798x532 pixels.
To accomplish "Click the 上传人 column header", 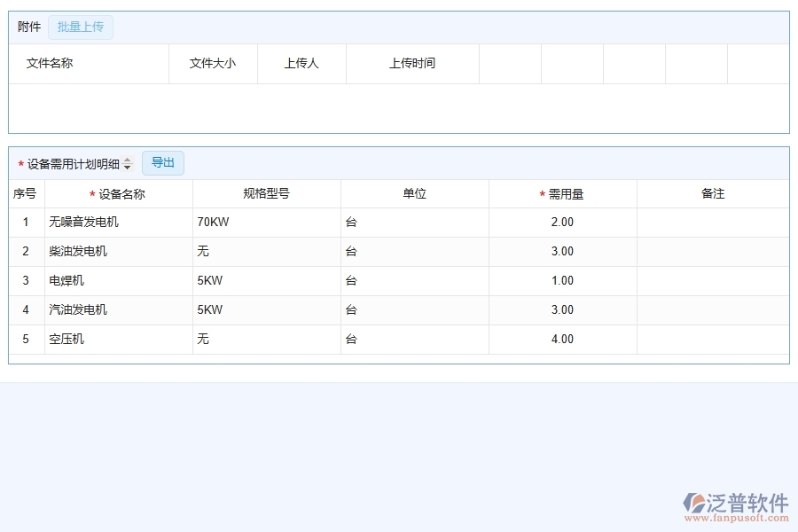I will click(x=301, y=63).
